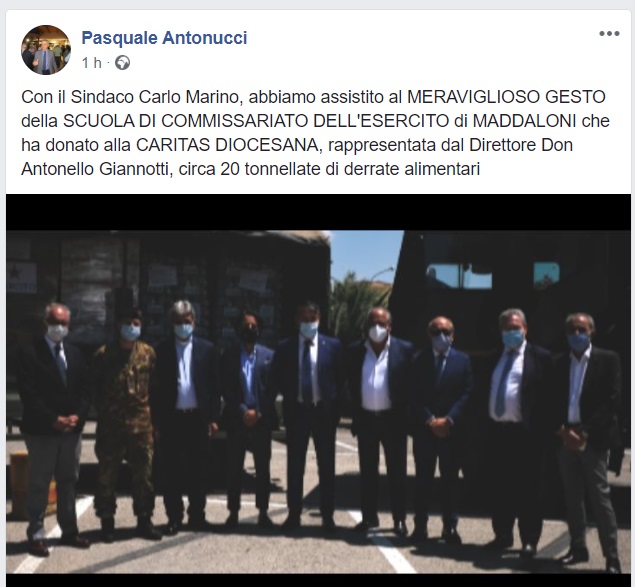Click "SCUOLA DI COMMISSARIATO DELL'ESERCITO" text

[256, 121]
